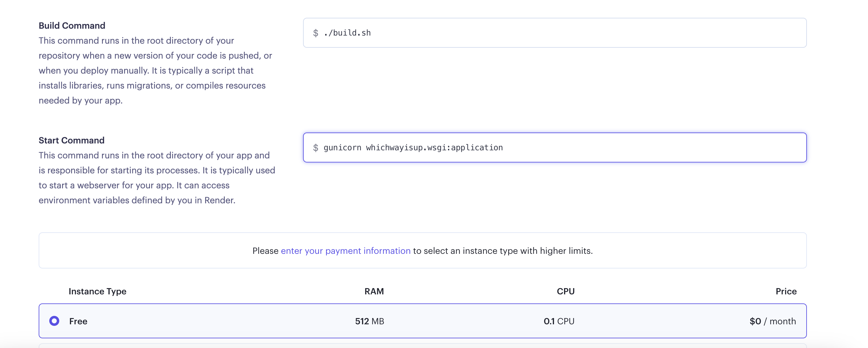This screenshot has width=868, height=348.
Task: Click the Build Command description paragraph
Action: tap(155, 70)
